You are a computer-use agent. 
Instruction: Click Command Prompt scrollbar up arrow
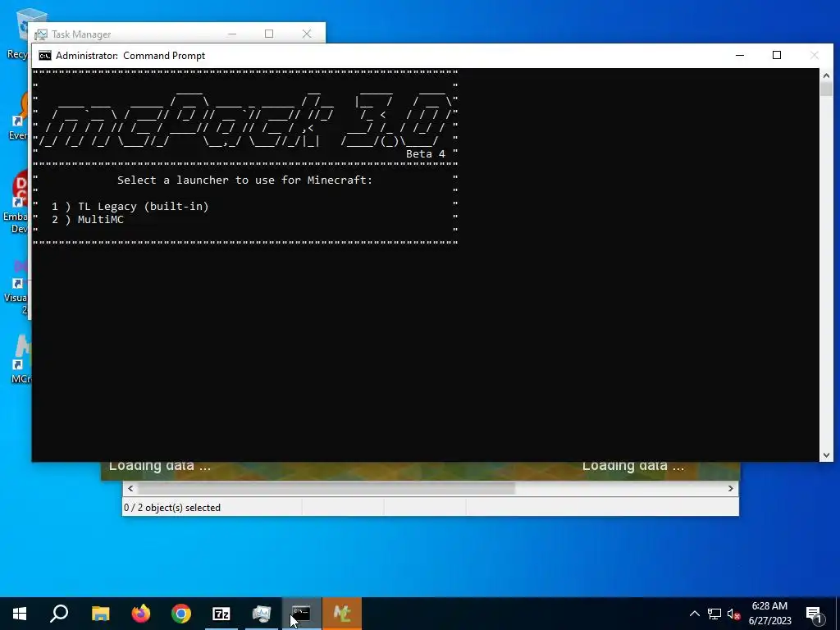(x=826, y=75)
